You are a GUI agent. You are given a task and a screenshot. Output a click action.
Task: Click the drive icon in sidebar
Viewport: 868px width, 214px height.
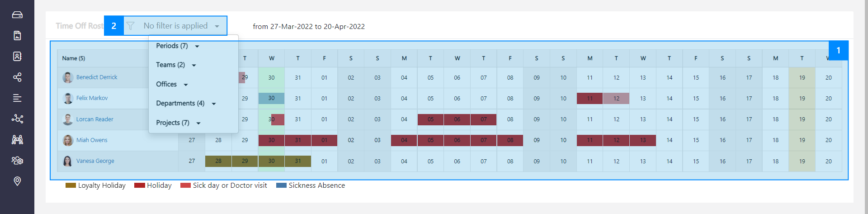point(17,15)
